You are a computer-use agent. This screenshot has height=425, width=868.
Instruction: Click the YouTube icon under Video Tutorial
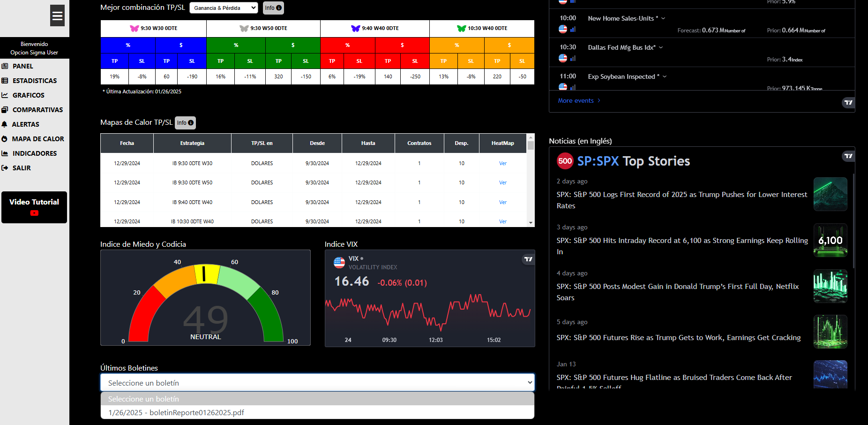coord(34,213)
